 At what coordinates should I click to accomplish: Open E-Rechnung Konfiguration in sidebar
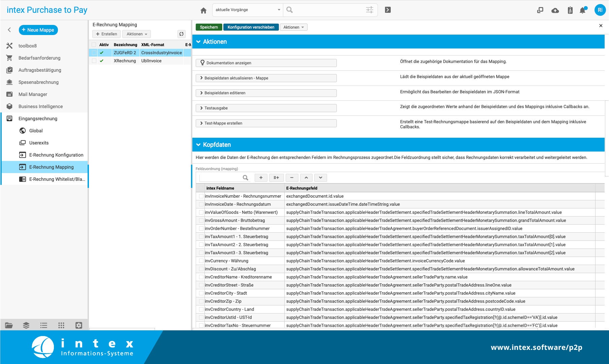click(56, 155)
